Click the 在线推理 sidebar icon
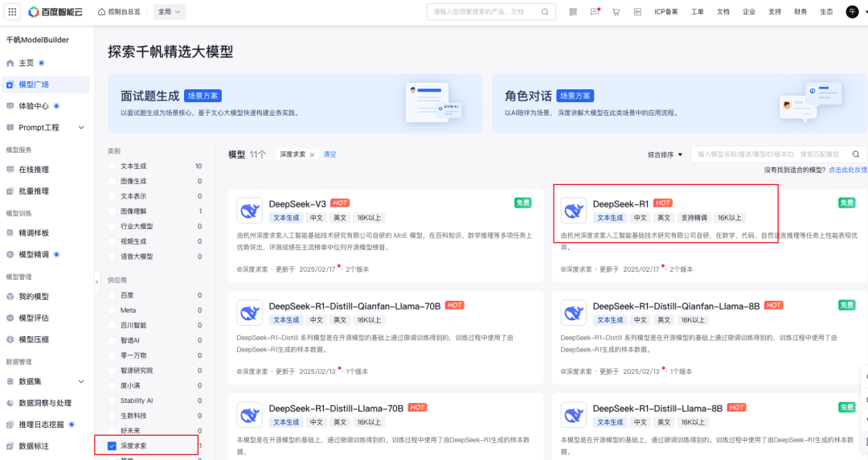The image size is (868, 460). (10, 170)
